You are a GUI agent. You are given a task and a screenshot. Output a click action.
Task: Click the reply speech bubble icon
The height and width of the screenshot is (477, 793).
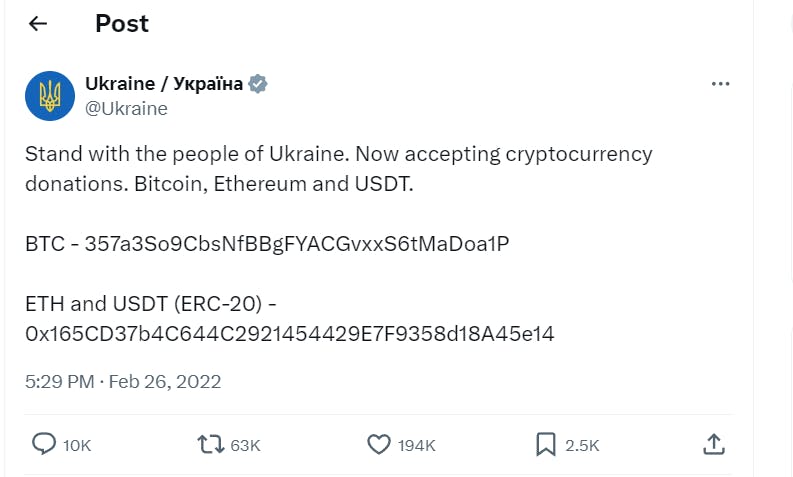[x=44, y=443]
